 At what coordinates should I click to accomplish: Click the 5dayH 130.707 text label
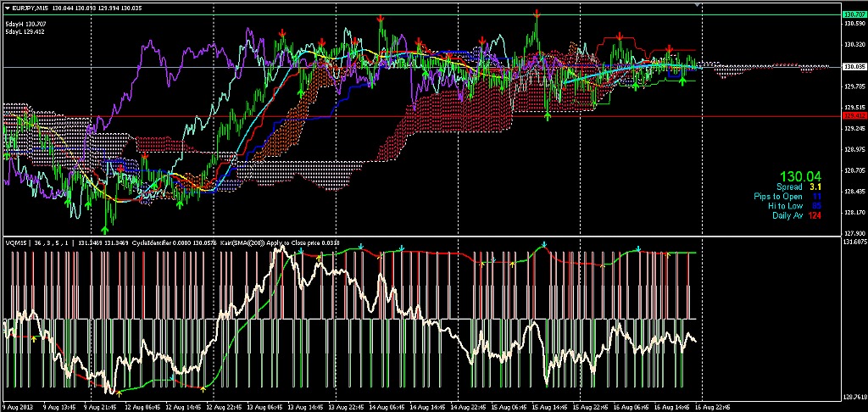(x=25, y=24)
